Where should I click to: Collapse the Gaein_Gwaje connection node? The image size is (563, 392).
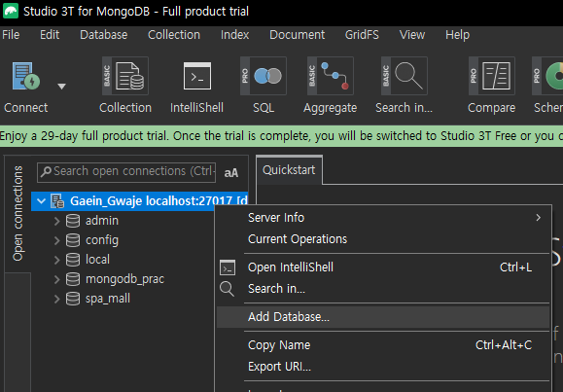point(41,201)
